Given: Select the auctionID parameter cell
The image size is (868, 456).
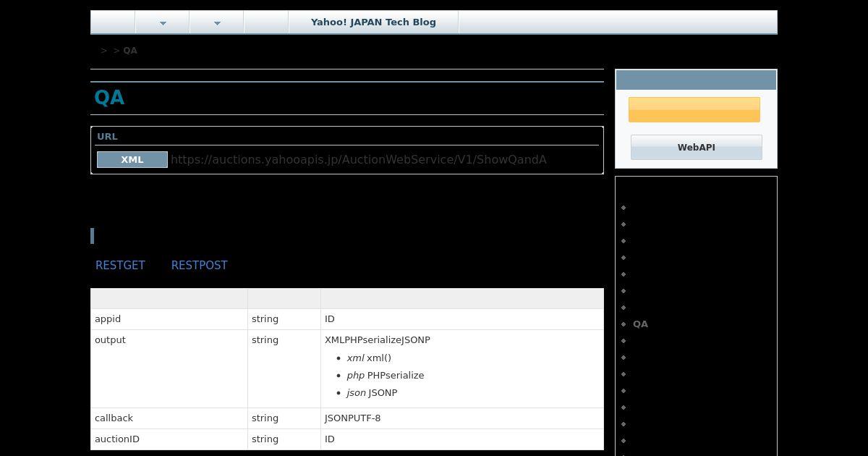Looking at the screenshot, I should 169,439.
